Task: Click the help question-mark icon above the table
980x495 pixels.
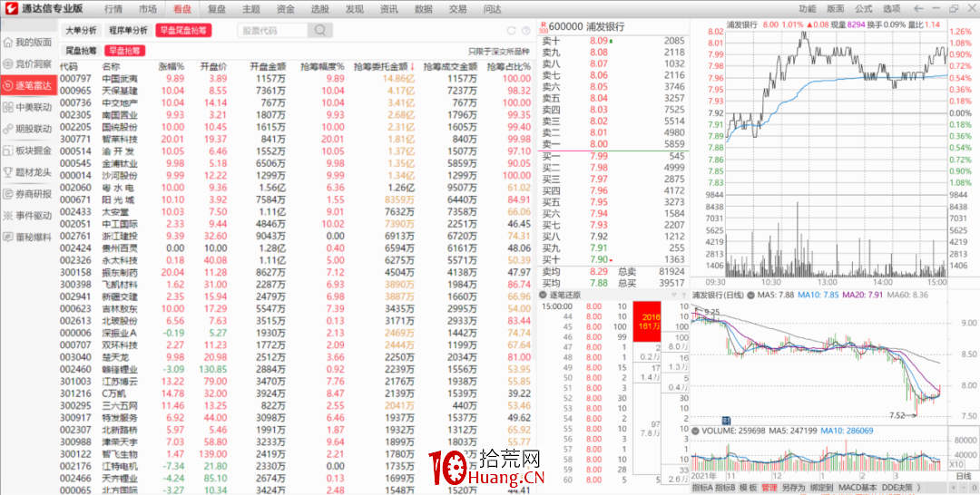Action: [x=524, y=31]
